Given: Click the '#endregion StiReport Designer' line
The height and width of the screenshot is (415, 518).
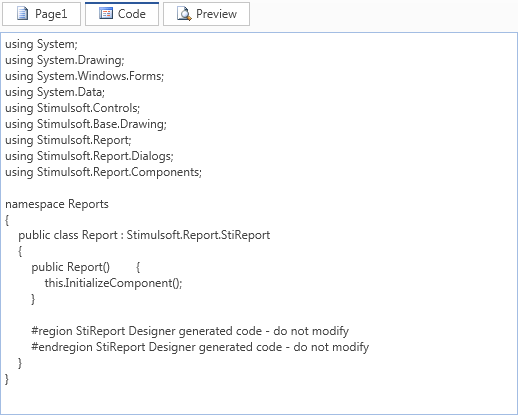Looking at the screenshot, I should (200, 347).
